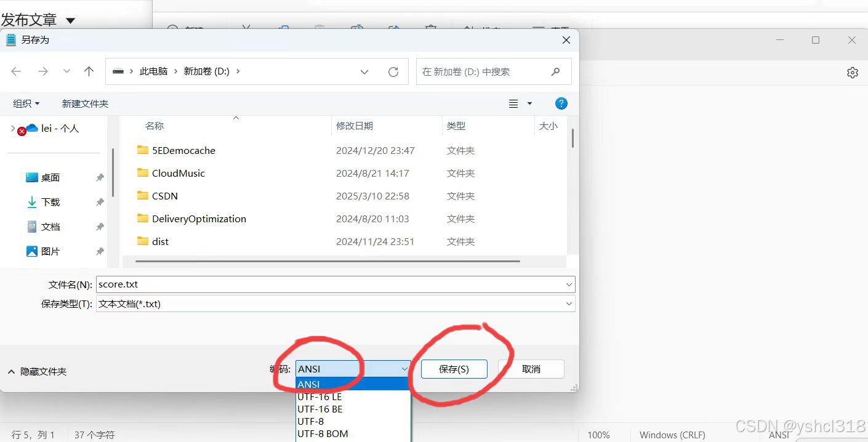Click the 保存(S) button
Screen dimensions: 868x442
pos(454,369)
